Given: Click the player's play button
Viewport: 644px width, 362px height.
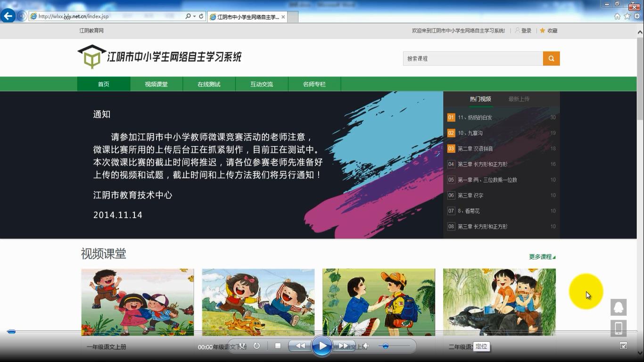Looking at the screenshot, I should pos(322,346).
